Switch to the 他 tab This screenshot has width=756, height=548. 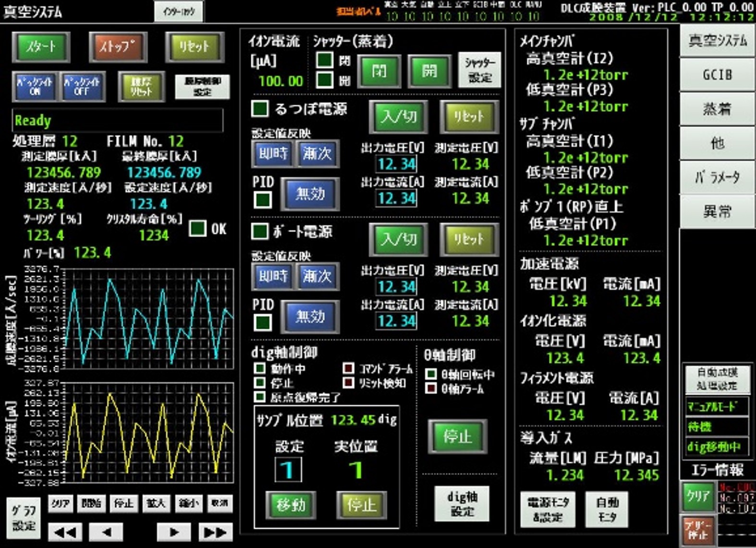(717, 143)
